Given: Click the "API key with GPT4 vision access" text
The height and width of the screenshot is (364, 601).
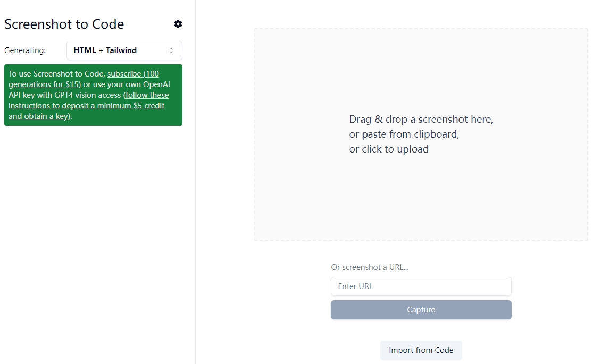Looking at the screenshot, I should [x=65, y=95].
